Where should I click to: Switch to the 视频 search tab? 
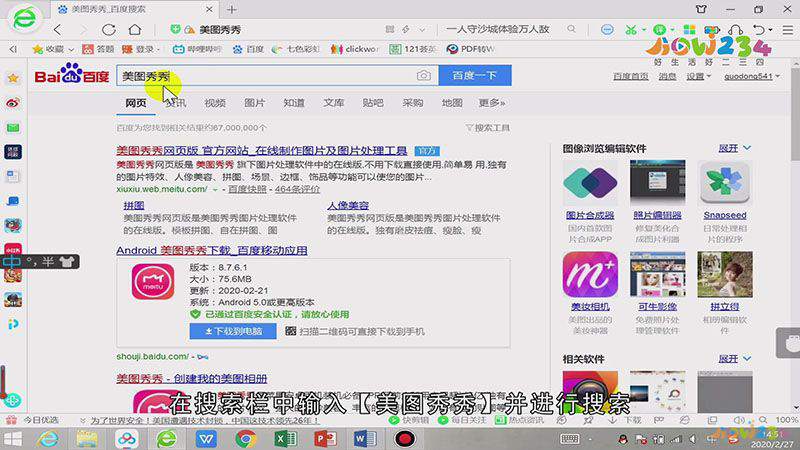point(215,103)
